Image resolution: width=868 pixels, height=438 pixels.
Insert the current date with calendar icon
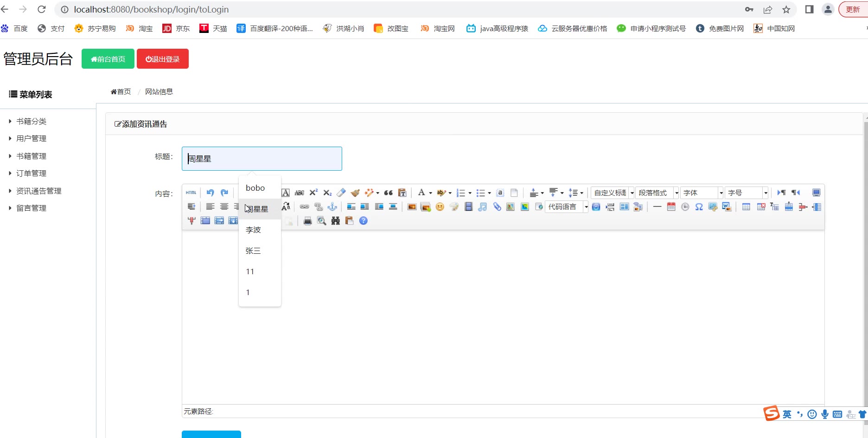(671, 206)
